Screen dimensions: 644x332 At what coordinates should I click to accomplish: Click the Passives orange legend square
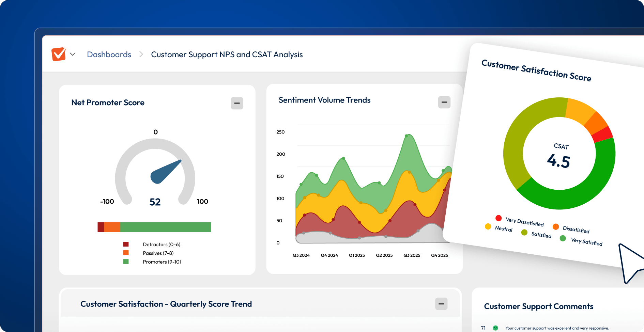126,253
